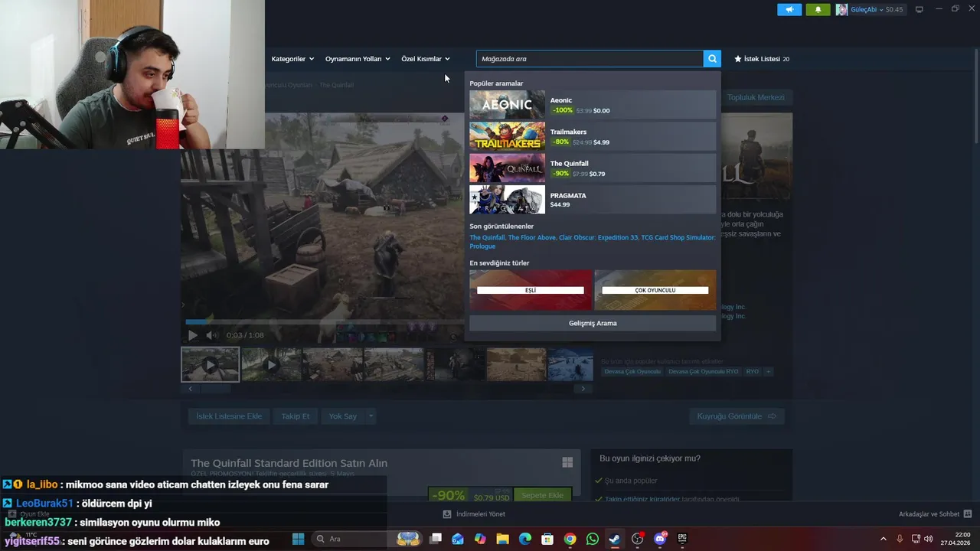This screenshot has width=980, height=551.
Task: Select PRAGMATA from popular searches
Action: (593, 200)
